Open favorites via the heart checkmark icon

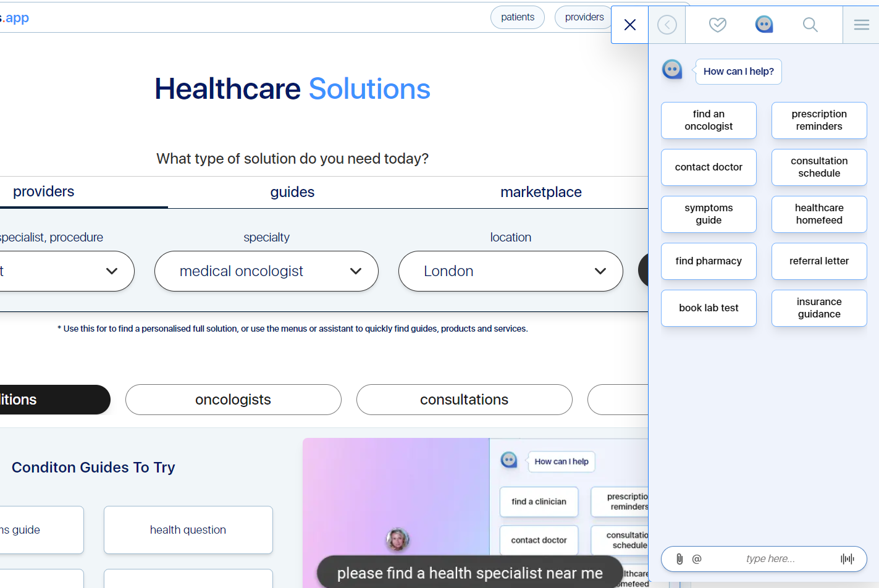click(x=717, y=25)
